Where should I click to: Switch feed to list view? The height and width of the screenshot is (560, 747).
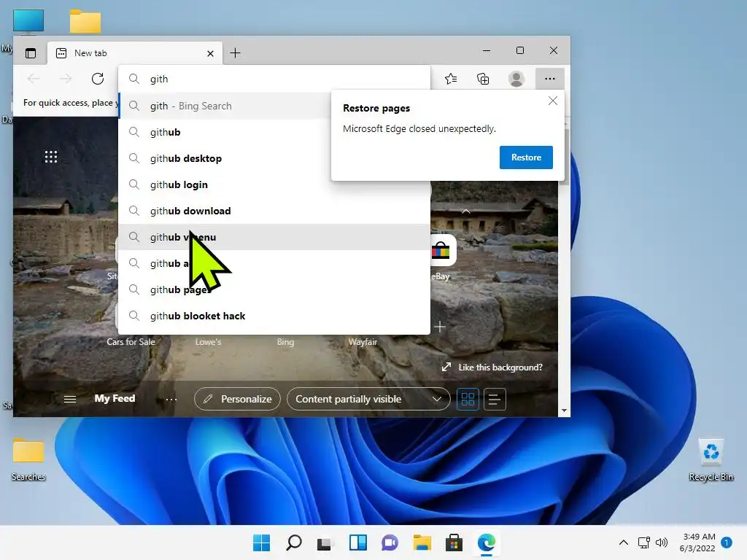(x=495, y=399)
